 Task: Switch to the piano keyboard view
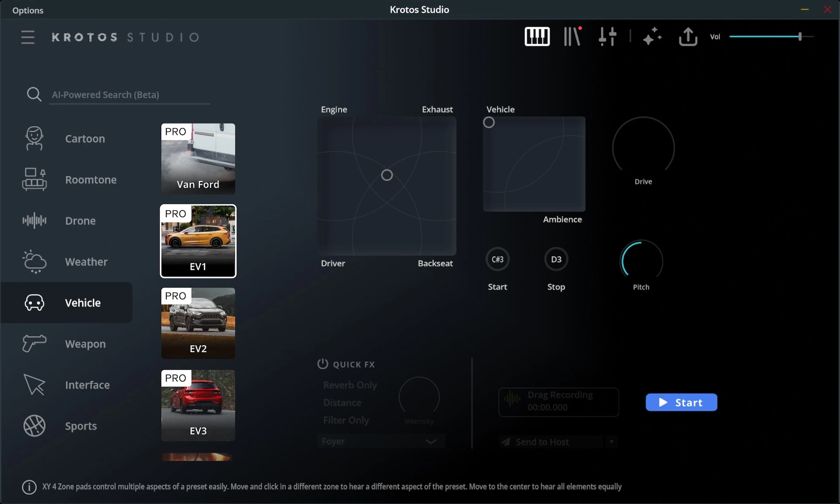click(537, 37)
